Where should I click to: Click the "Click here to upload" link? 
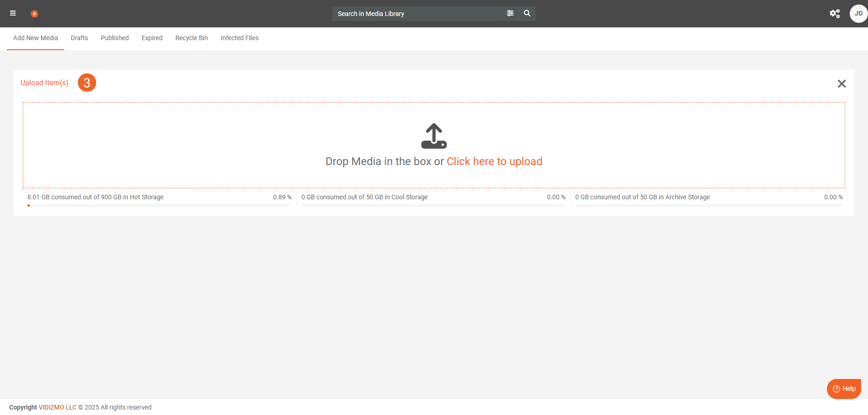pyautogui.click(x=494, y=161)
